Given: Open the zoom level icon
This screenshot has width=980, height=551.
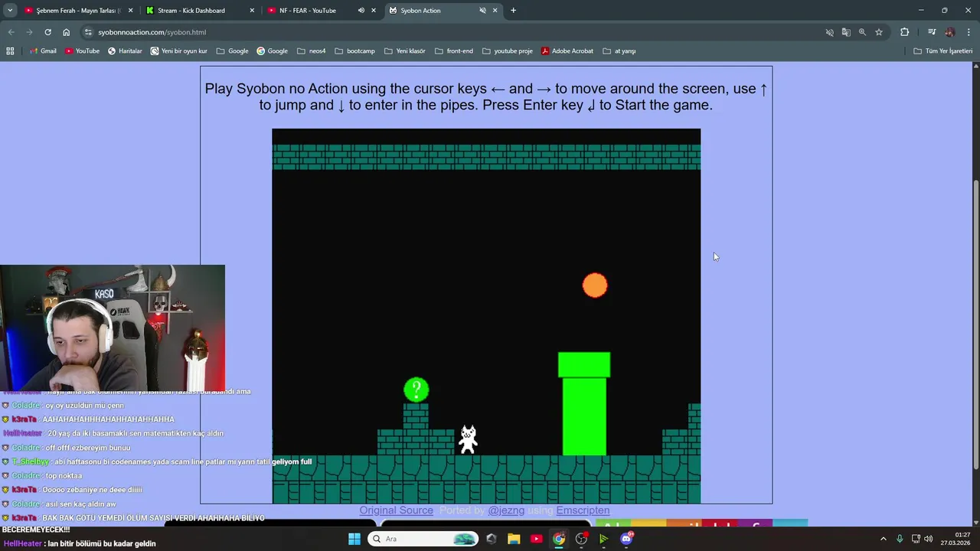Looking at the screenshot, I should (x=862, y=32).
